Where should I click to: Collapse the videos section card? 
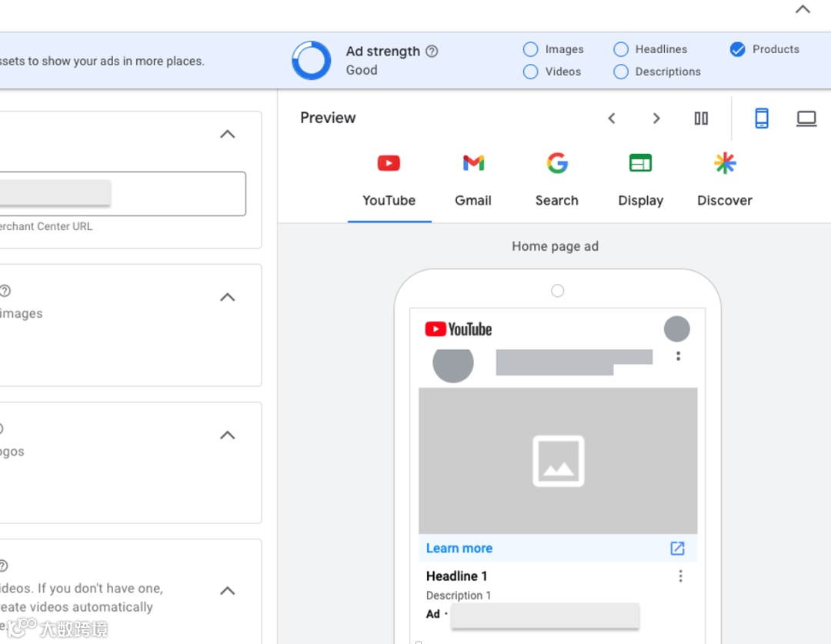(x=227, y=590)
